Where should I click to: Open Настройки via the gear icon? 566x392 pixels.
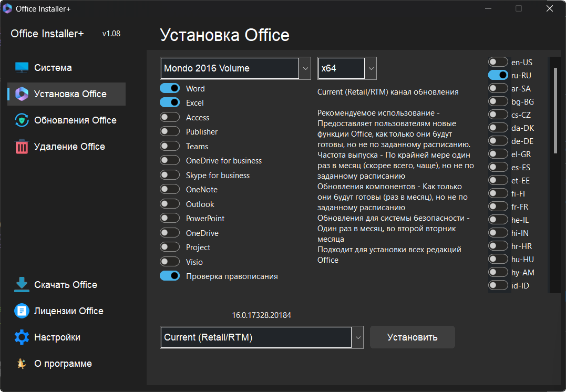tap(21, 337)
